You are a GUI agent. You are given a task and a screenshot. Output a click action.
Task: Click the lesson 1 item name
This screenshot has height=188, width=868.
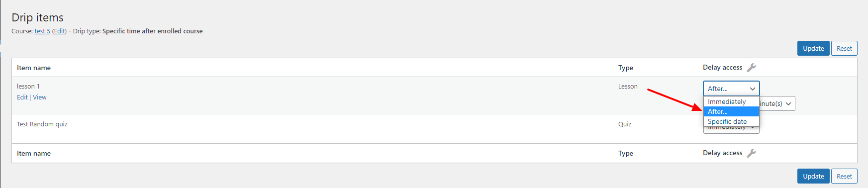tap(28, 86)
